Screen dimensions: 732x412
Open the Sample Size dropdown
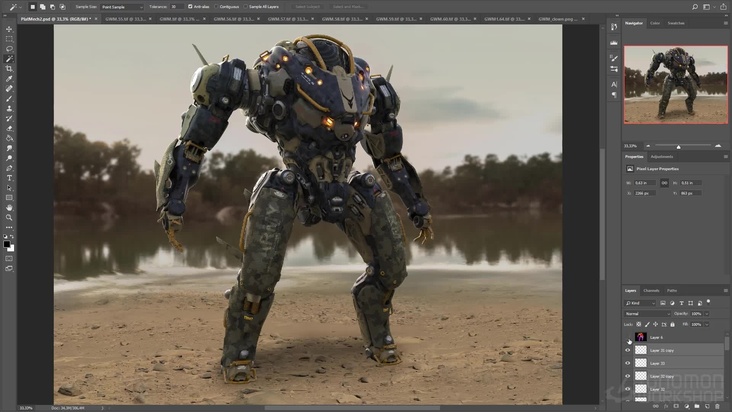point(120,6)
